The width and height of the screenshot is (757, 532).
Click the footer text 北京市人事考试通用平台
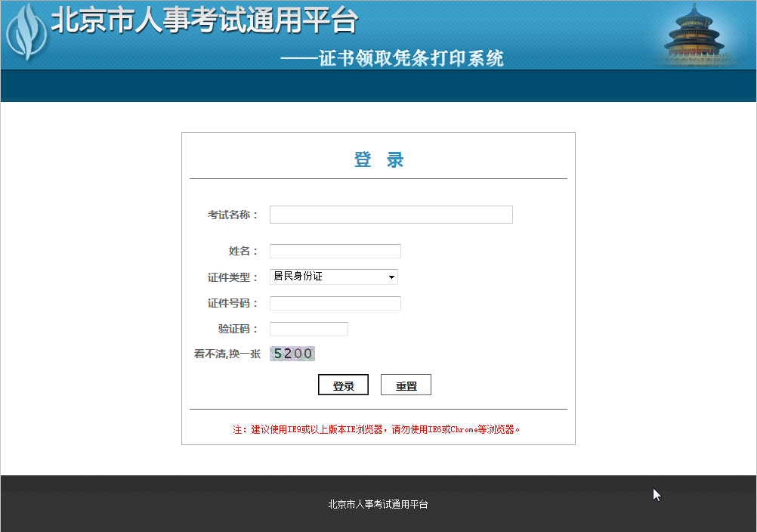pos(378,504)
